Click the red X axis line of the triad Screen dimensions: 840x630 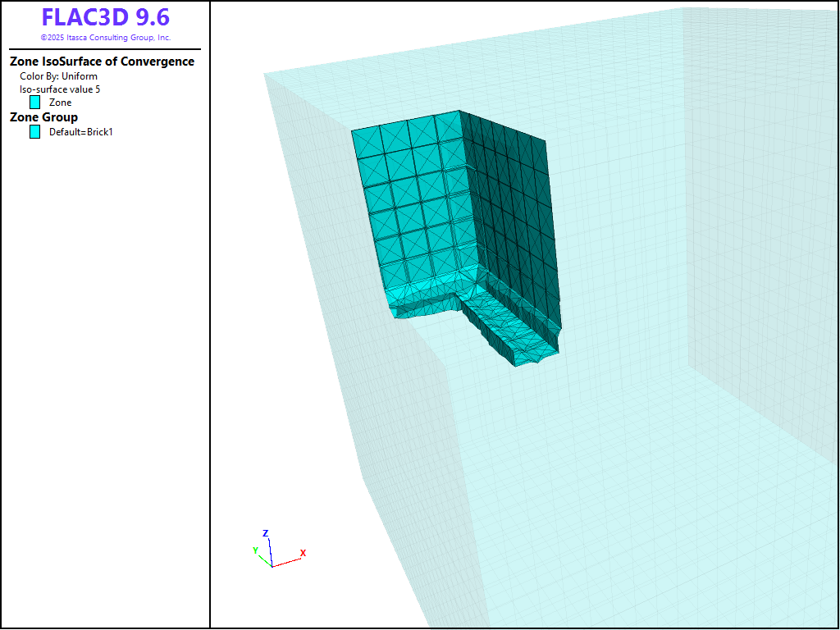[x=287, y=562]
